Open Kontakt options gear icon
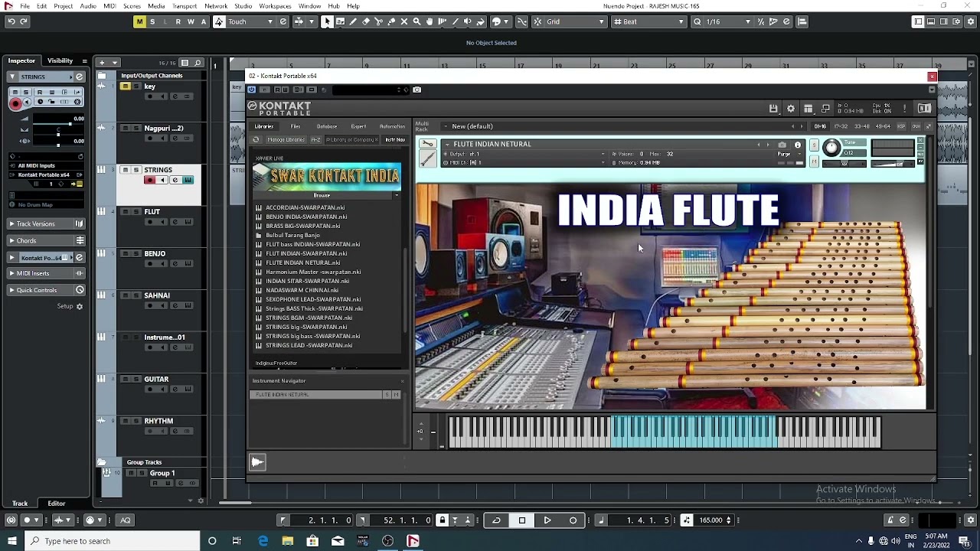This screenshot has width=980, height=551. coord(791,109)
